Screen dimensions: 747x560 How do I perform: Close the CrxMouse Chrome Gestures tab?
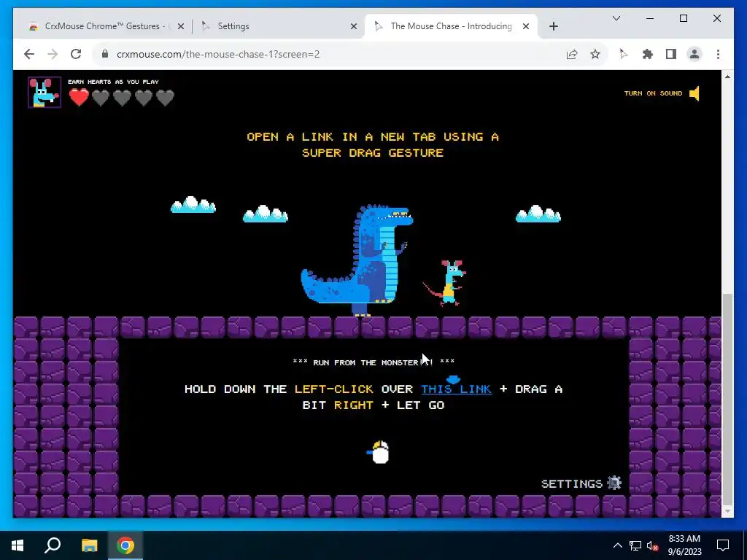pos(181,27)
